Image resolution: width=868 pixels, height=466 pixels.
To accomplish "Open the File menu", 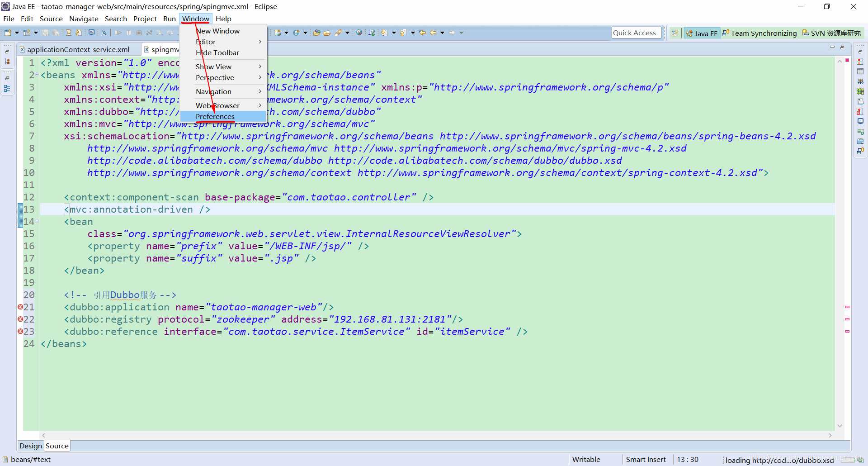I will (x=9, y=19).
